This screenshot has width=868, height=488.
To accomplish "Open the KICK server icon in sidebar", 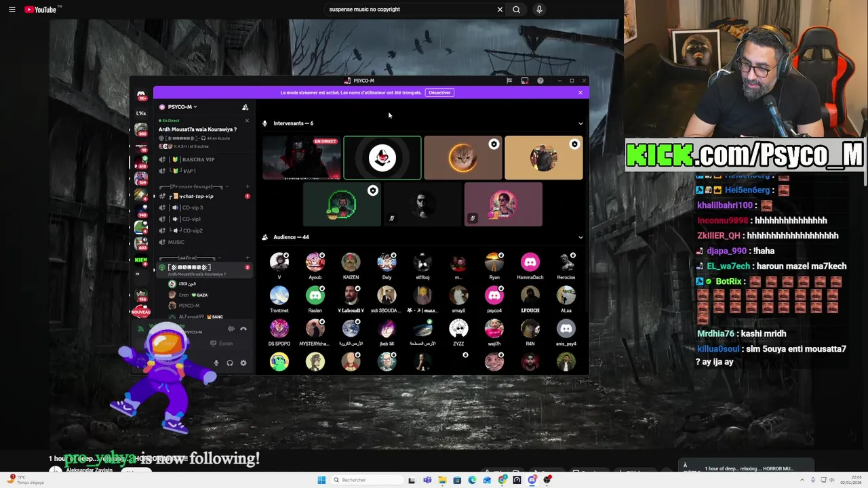I will [141, 261].
